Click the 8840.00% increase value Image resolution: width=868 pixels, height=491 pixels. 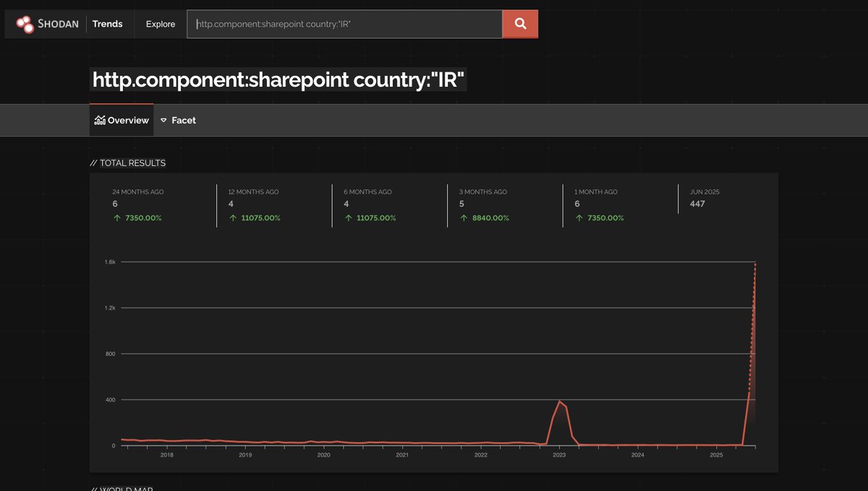click(490, 218)
